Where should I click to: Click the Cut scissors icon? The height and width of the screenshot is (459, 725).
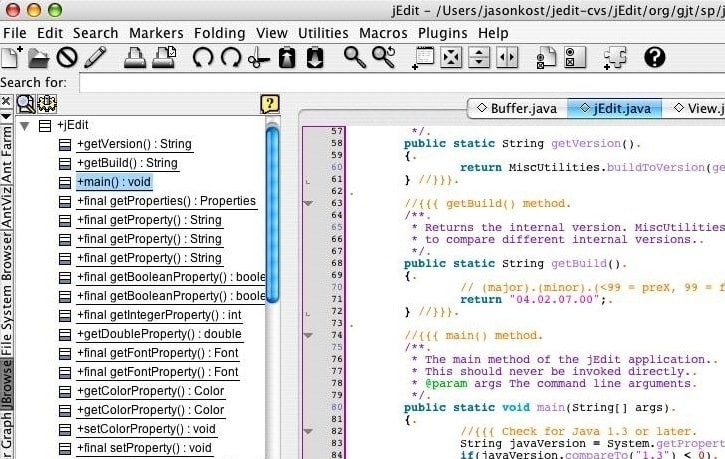tap(258, 58)
